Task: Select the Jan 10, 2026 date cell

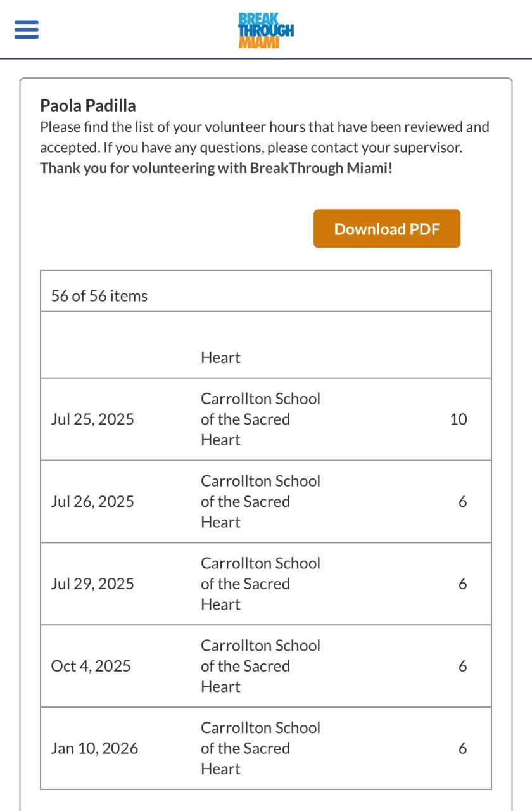Action: pos(94,749)
